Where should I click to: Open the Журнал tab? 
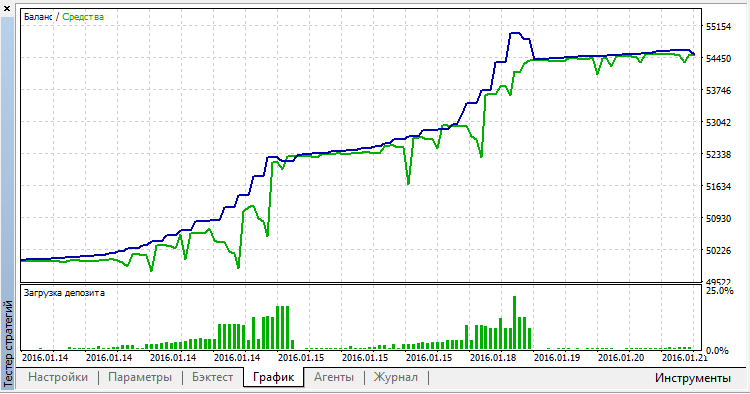point(396,377)
